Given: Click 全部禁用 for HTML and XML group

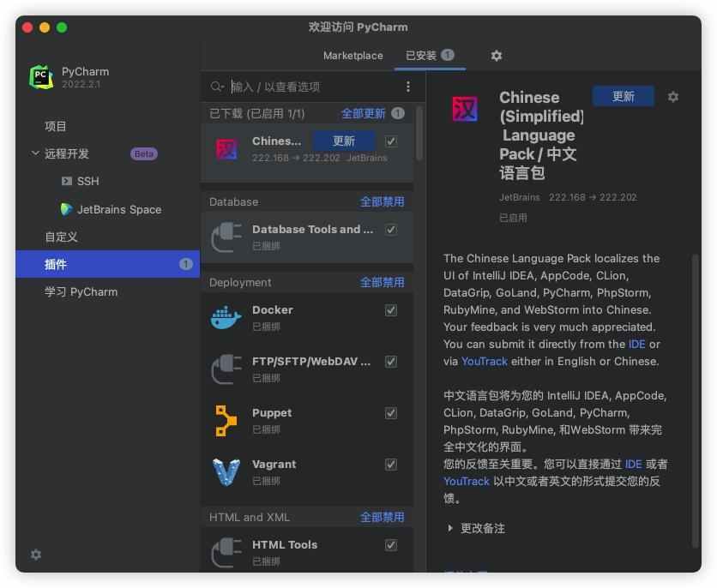Looking at the screenshot, I should point(382,517).
